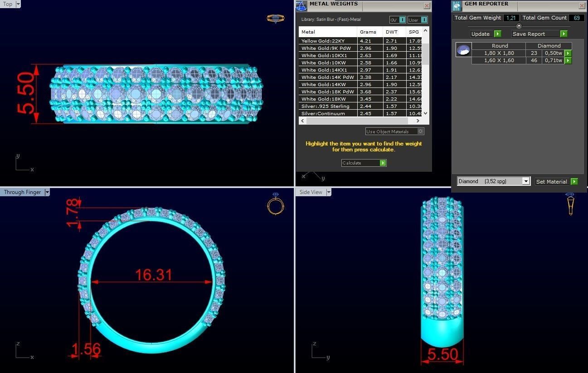Select the Silver:.925 Sterling row
588x373 pixels.
click(x=360, y=106)
